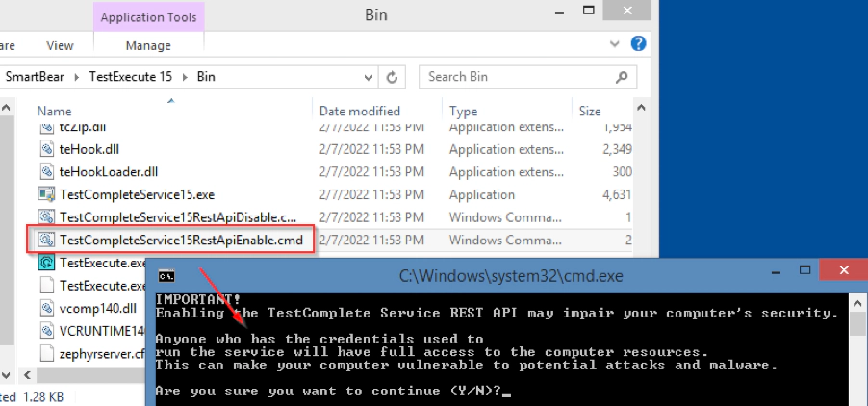Screen dimensions: 868x406
Task: Click the blue Help question mark icon
Action: click(637, 45)
